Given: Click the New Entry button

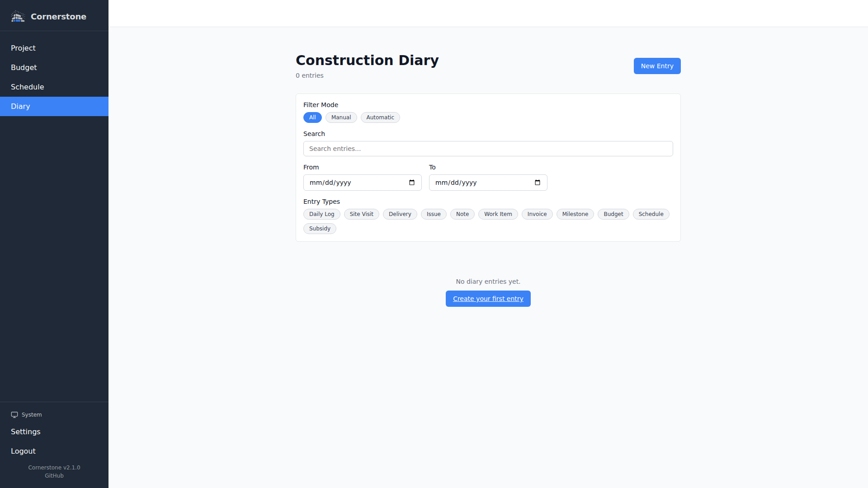Looking at the screenshot, I should (657, 66).
